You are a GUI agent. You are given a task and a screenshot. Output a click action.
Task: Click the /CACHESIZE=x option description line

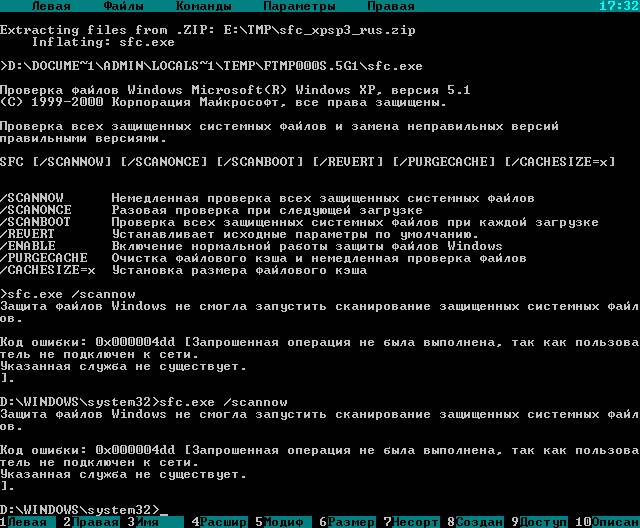point(184,270)
